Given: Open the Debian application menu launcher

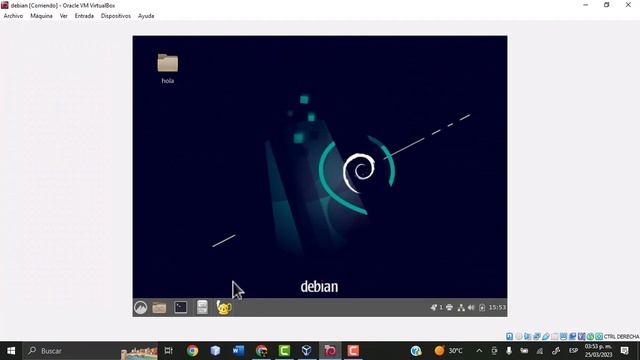Looking at the screenshot, I should pos(140,307).
